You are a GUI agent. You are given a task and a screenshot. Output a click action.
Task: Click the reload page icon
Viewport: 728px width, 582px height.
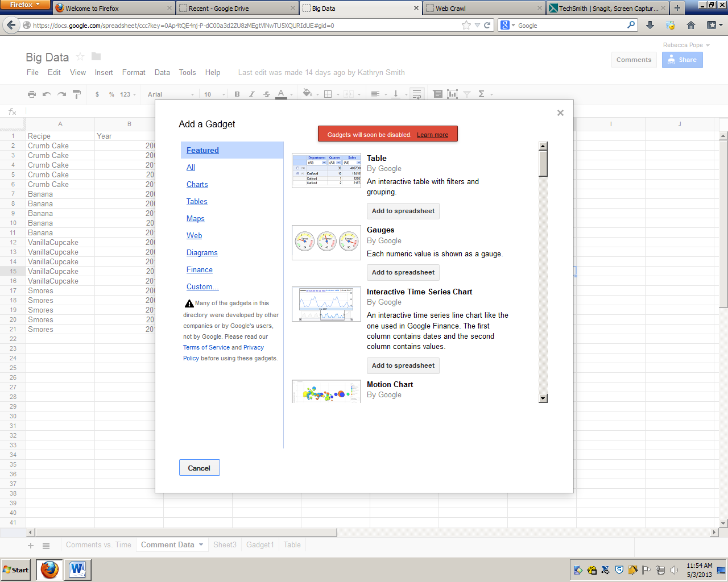click(x=487, y=25)
